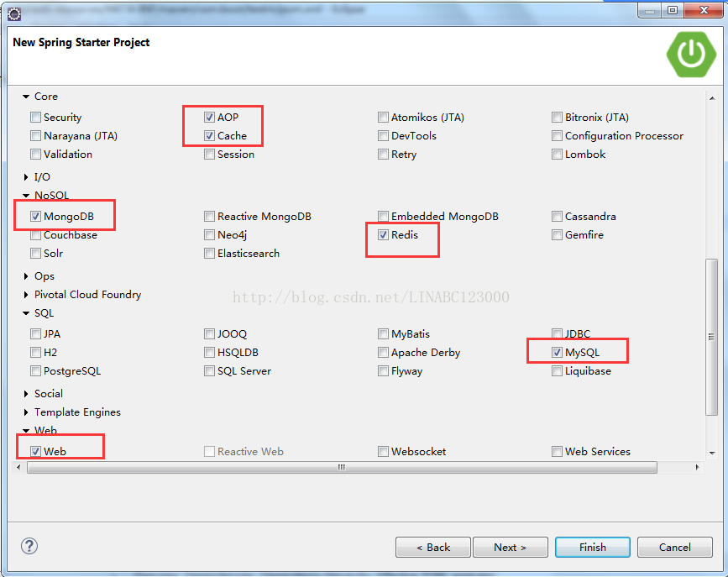Screen dimensions: 728x577
Task: Toggle the Redis dependency checkbox
Action: [x=384, y=235]
